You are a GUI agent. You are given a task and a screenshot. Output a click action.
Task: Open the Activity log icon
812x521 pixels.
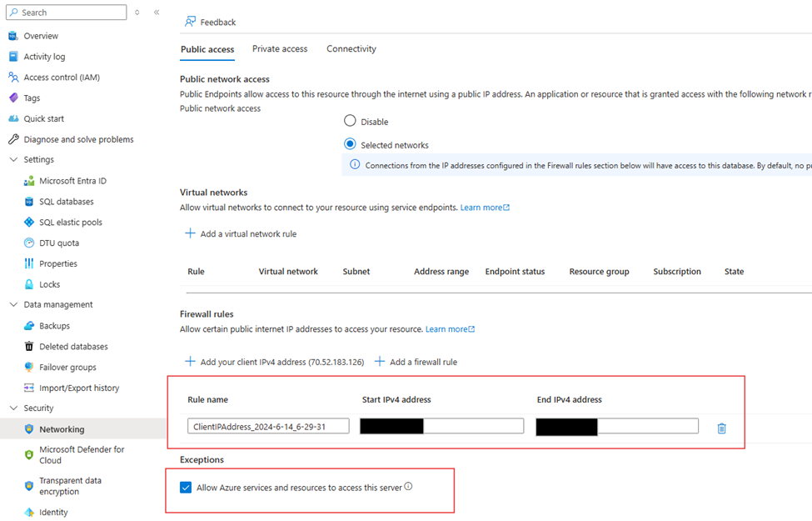tap(13, 57)
